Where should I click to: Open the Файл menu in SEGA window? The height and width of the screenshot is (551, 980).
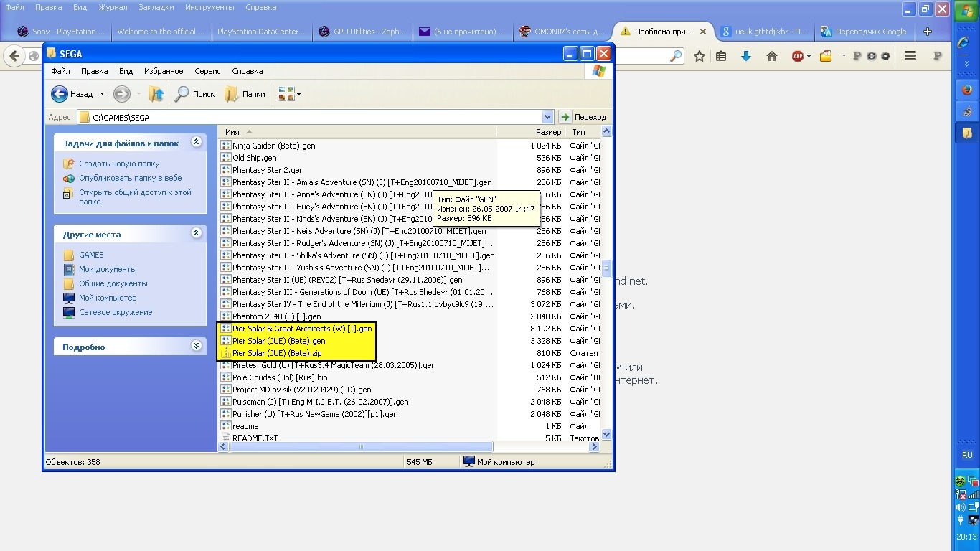click(60, 71)
